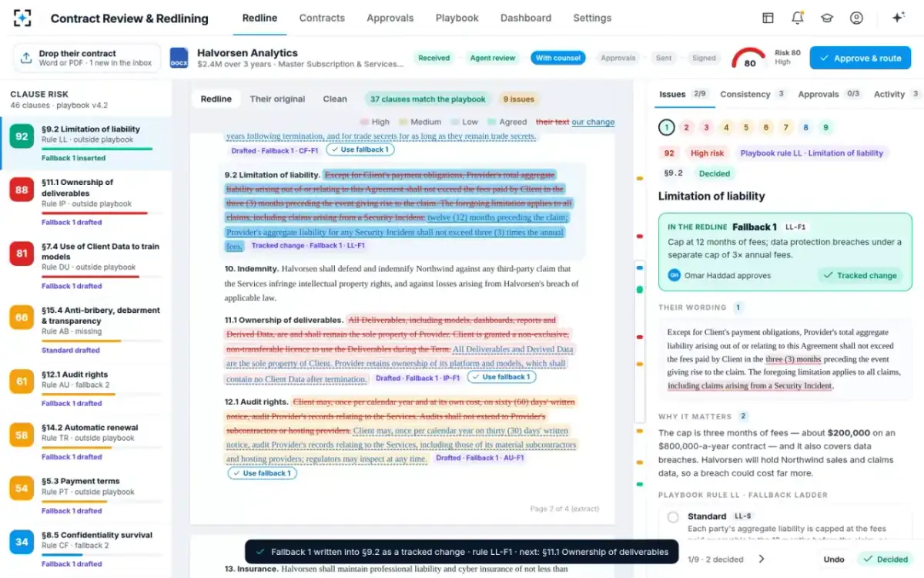
Task: Click the 81 risk badge for §7.4
Action: pos(22,254)
